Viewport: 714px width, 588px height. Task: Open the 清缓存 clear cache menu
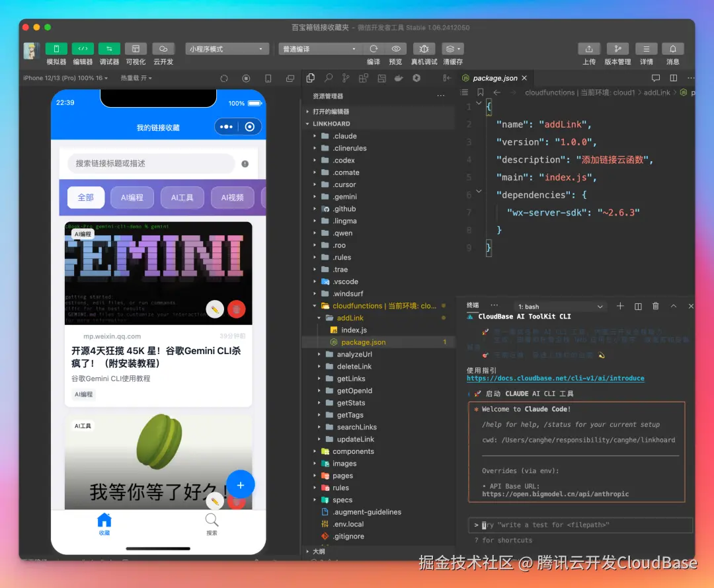[x=453, y=49]
